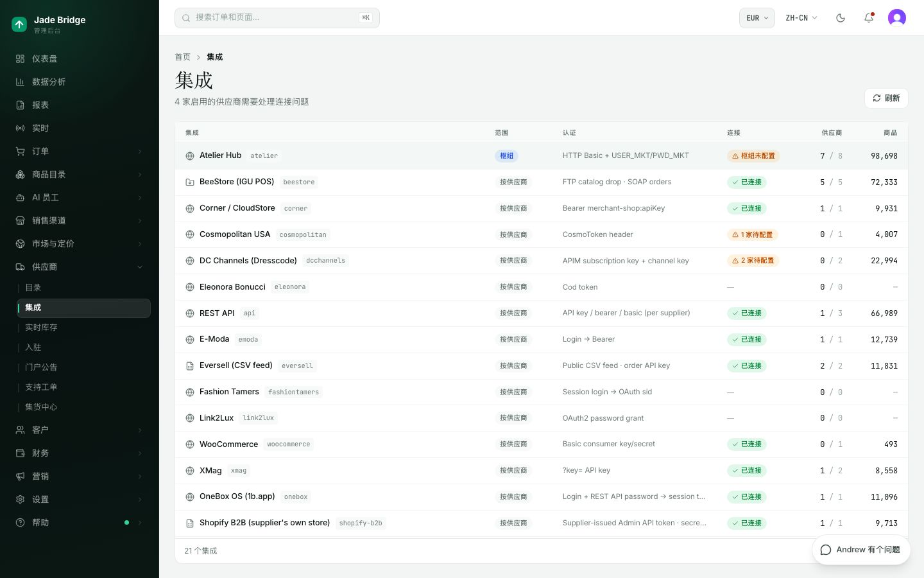The height and width of the screenshot is (578, 924).
Task: Click the folder icon beside BeeStore (IGU POS)
Action: click(x=190, y=182)
